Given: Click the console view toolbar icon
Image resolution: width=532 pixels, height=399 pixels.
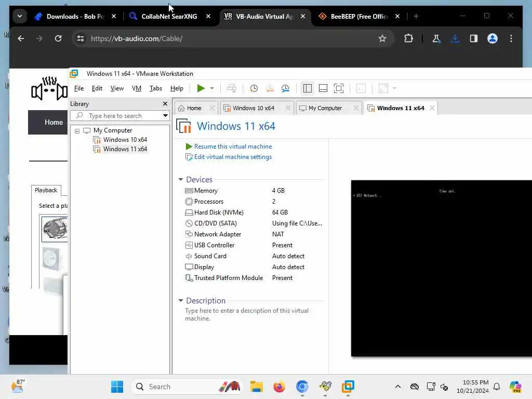Looking at the screenshot, I should pos(361,88).
